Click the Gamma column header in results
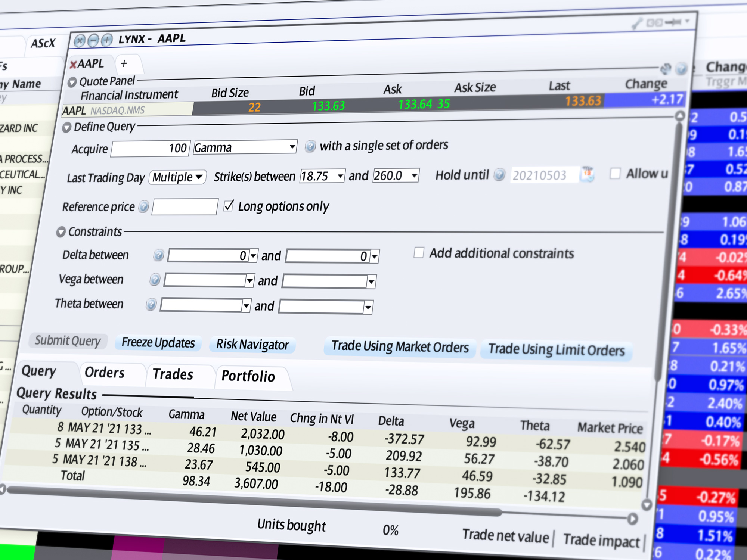 coord(186,415)
